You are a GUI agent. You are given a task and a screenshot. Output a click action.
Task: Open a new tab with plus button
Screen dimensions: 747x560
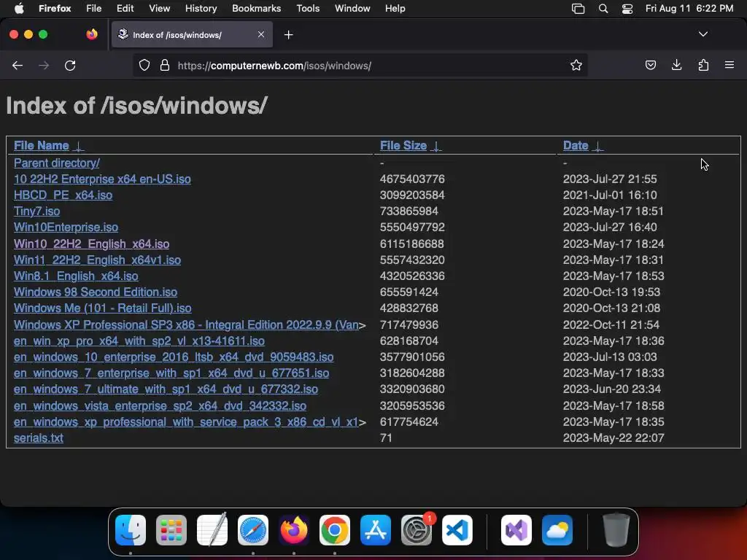(x=288, y=35)
